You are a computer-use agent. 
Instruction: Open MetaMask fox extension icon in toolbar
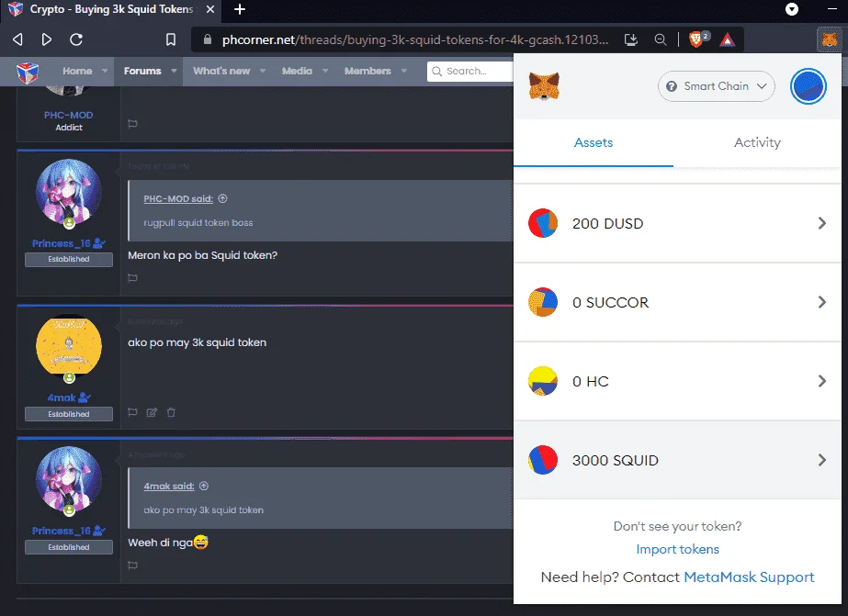point(829,39)
